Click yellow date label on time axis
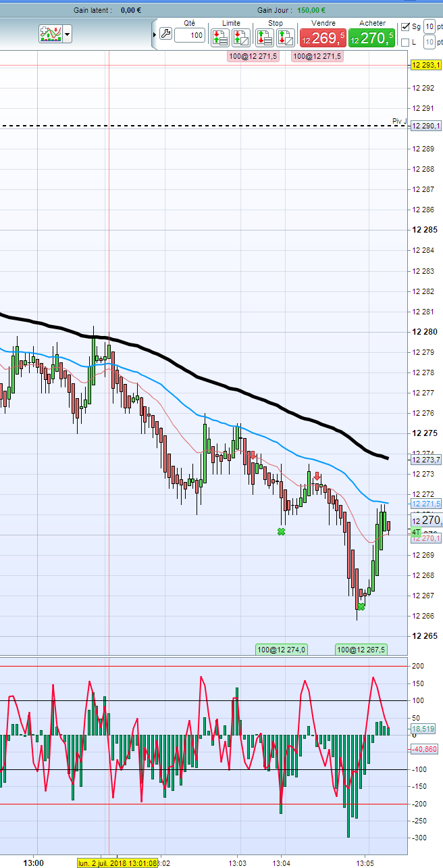This screenshot has height=868, width=443. point(118,863)
